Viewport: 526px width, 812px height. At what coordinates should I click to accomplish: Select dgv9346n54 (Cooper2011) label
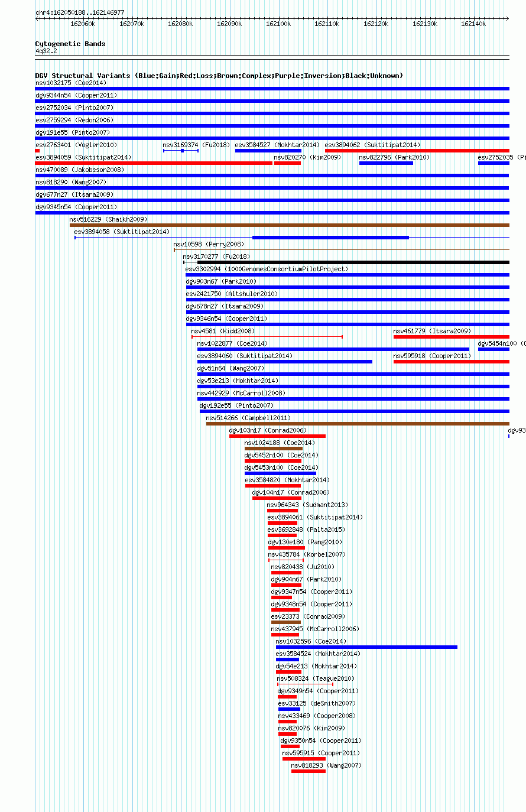pyautogui.click(x=227, y=319)
